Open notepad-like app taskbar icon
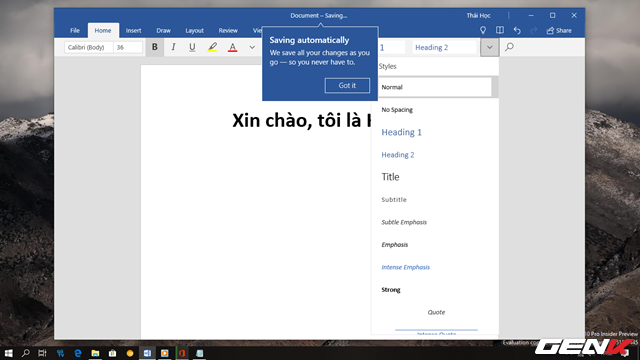The image size is (640, 360). tap(200, 353)
